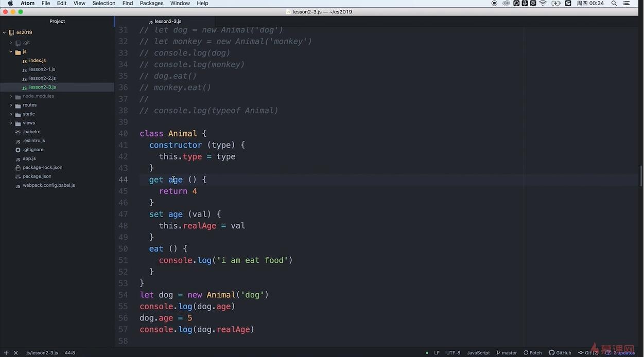The image size is (644, 357).
Task: Open Spotlight search in menu bar
Action: click(x=614, y=3)
